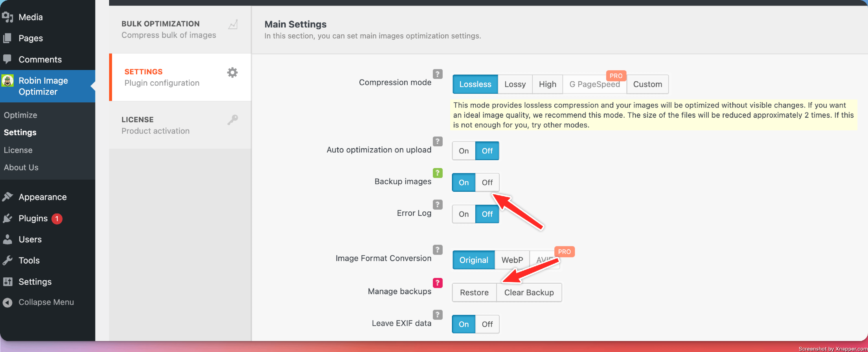Viewport: 868px width, 352px height.
Task: Turn on Auto optimization on upload
Action: [x=463, y=151]
